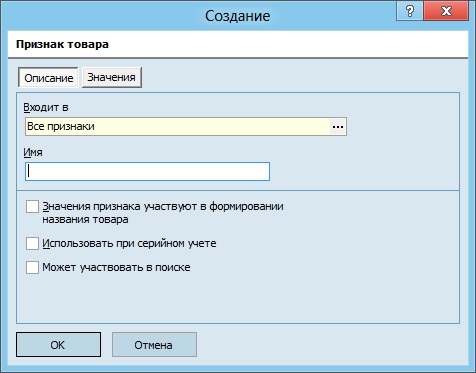Enable Значения признака участвуют в формировании checkbox

pos(32,207)
